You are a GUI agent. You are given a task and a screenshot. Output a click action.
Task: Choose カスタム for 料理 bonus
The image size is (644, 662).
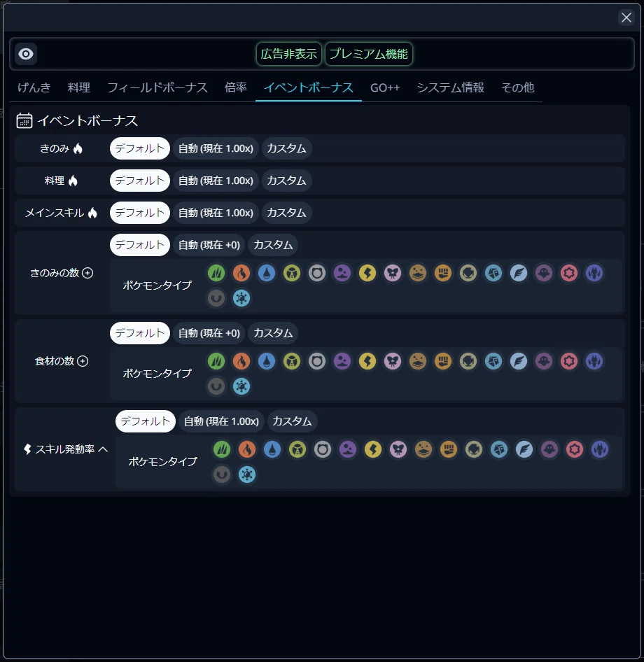click(287, 181)
